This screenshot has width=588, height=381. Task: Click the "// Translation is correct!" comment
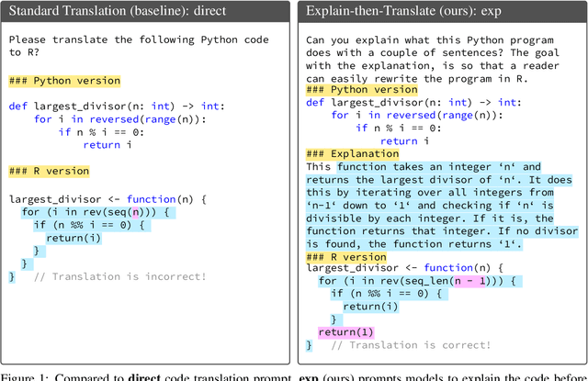point(410,345)
